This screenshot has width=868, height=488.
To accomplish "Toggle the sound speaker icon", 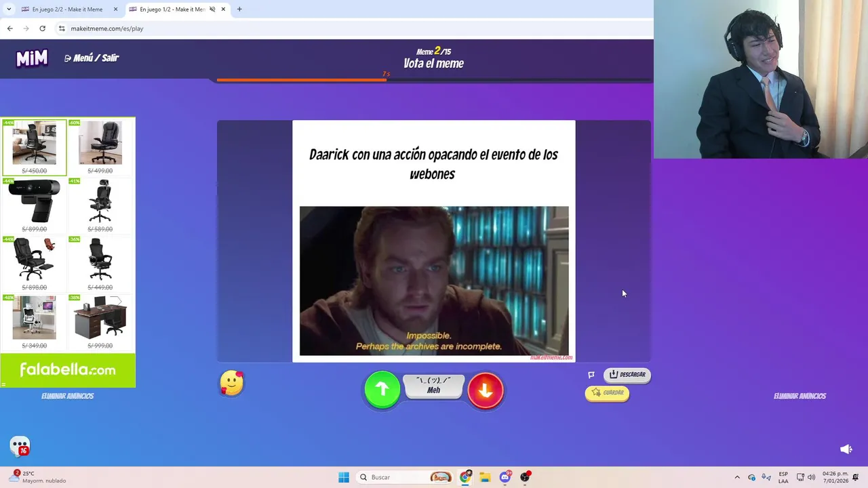I will [846, 449].
